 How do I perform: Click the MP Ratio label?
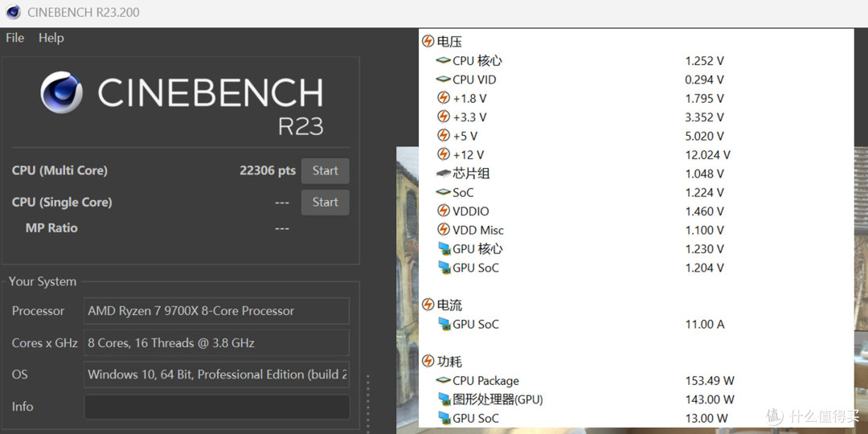[51, 228]
